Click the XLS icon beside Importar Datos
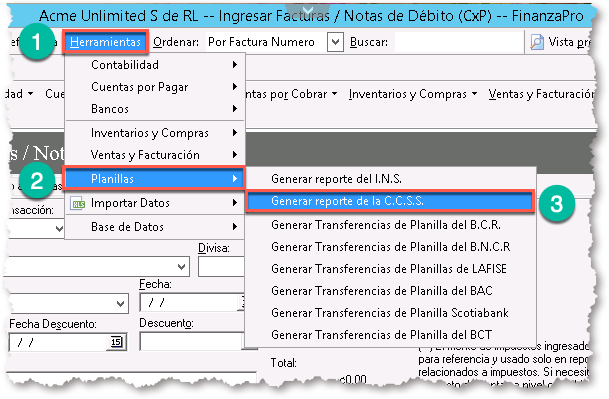Image resolution: width=609 pixels, height=399 pixels. [x=78, y=203]
